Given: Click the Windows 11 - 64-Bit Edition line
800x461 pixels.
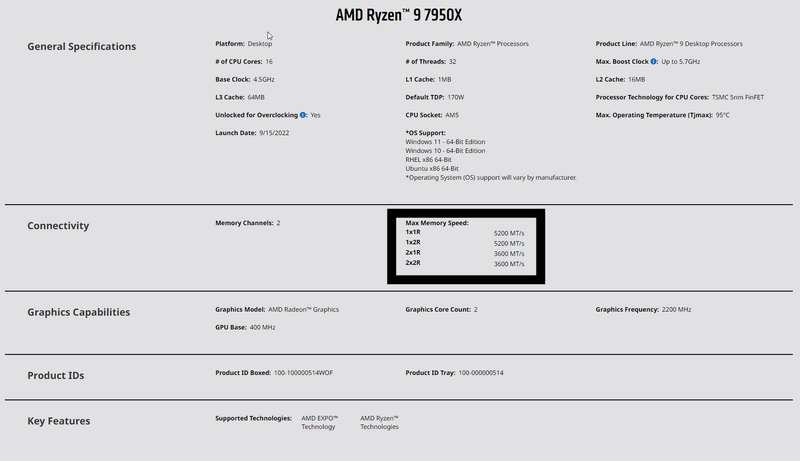Looking at the screenshot, I should click(x=445, y=142).
